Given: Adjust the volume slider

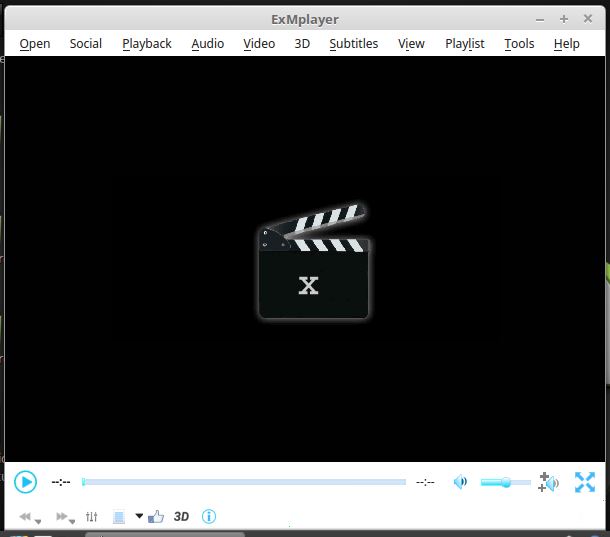Looking at the screenshot, I should coord(506,483).
